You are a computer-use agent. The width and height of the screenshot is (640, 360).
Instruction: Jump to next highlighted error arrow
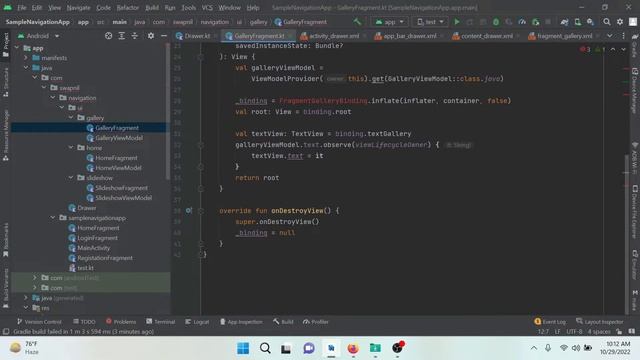pyautogui.click(x=623, y=49)
